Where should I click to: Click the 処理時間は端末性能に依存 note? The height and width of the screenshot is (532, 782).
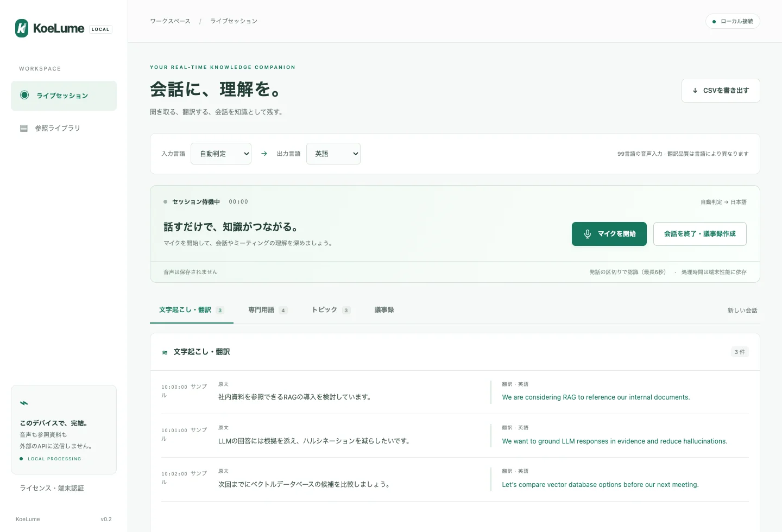tap(714, 272)
